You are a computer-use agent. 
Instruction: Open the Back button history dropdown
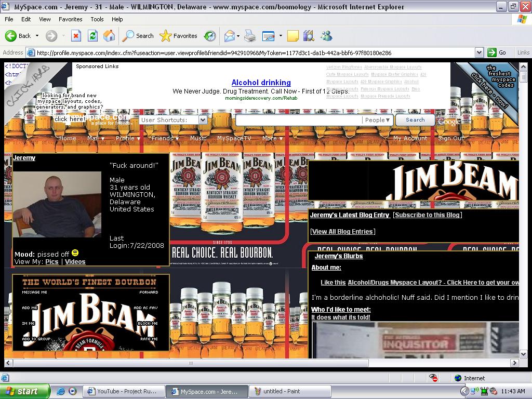(37, 36)
